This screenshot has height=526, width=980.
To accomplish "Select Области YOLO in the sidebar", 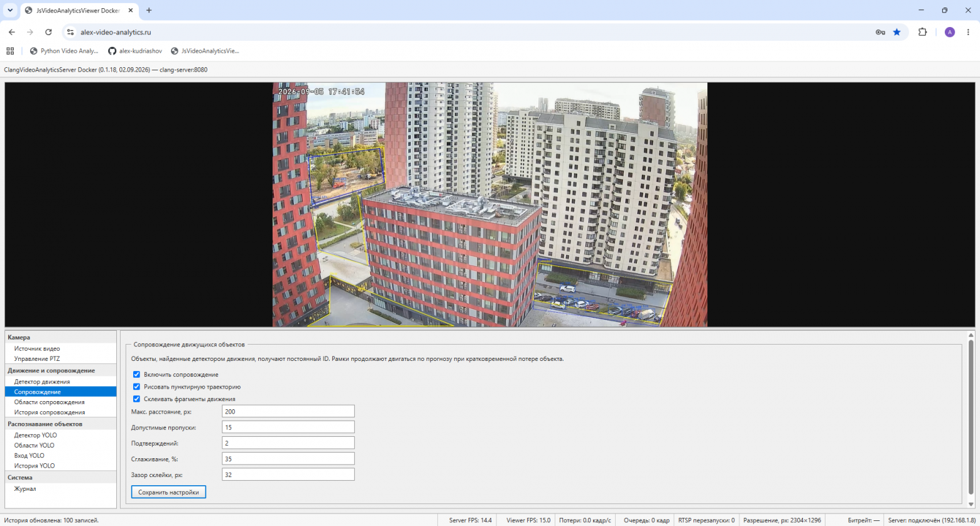I will (x=60, y=445).
